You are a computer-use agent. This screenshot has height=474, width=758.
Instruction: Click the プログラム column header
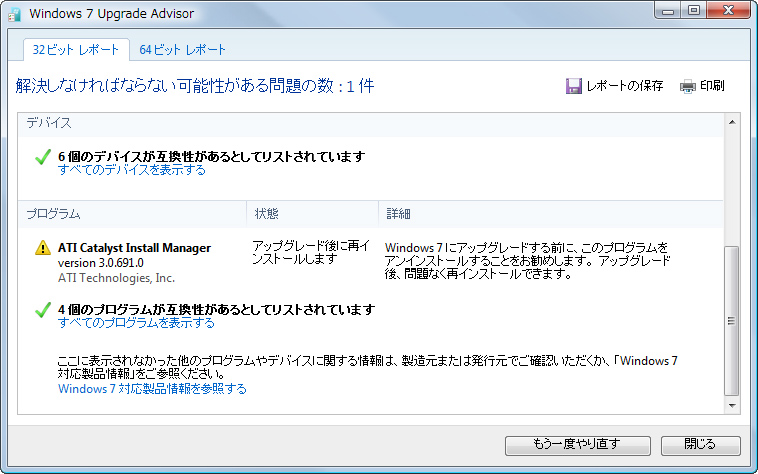pos(132,214)
